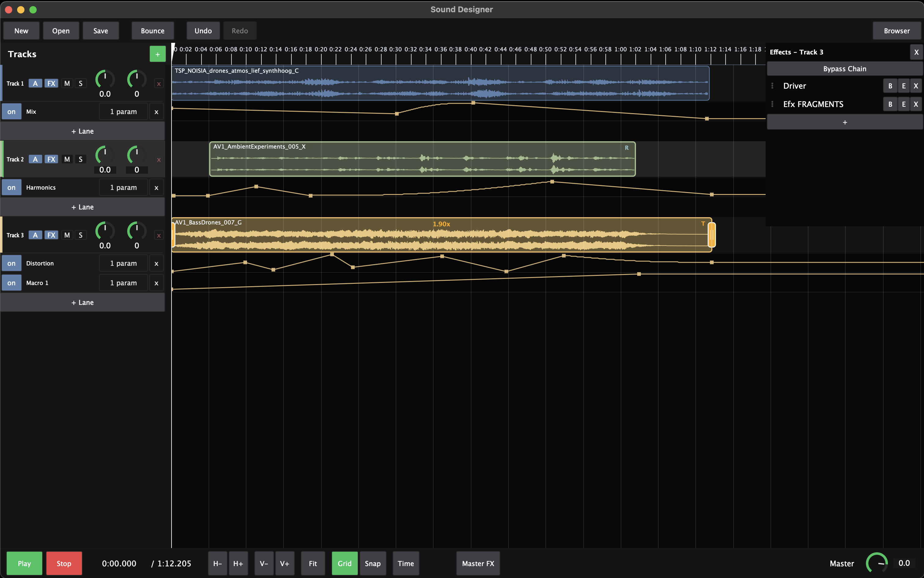Toggle Snap mode
This screenshot has height=578, width=924.
[373, 563]
